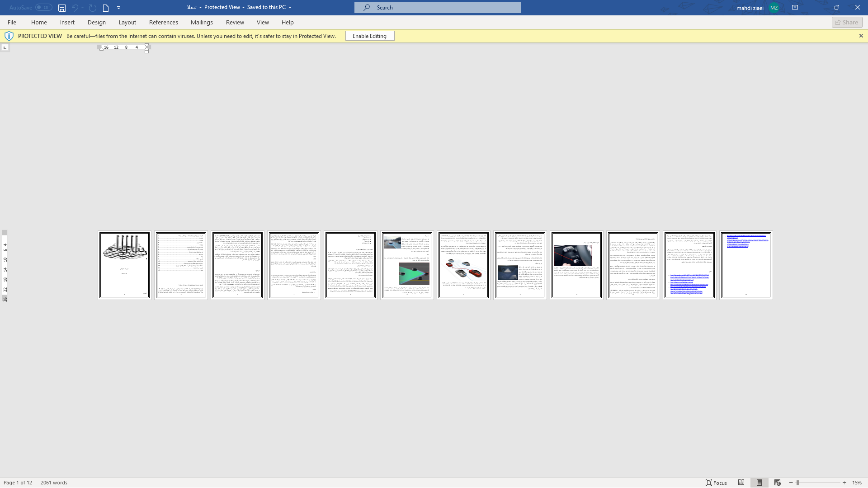
Task: Click the Print Layout view icon
Action: pos(759,483)
